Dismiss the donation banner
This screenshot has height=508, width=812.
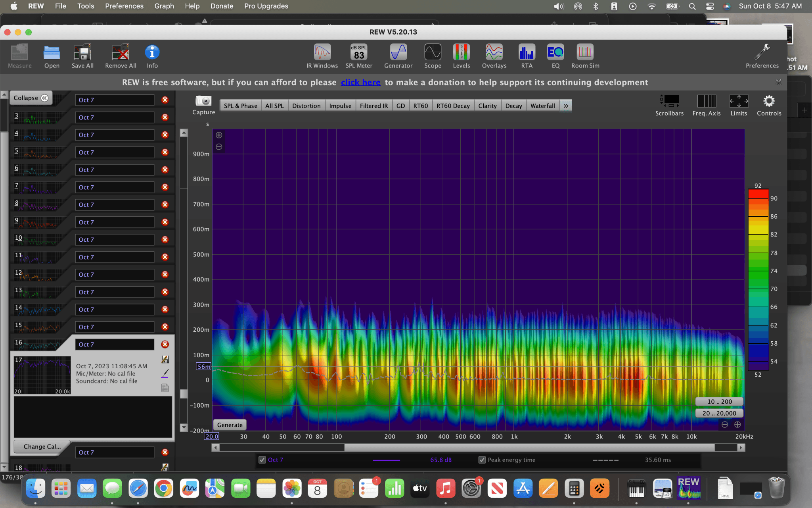(x=779, y=82)
